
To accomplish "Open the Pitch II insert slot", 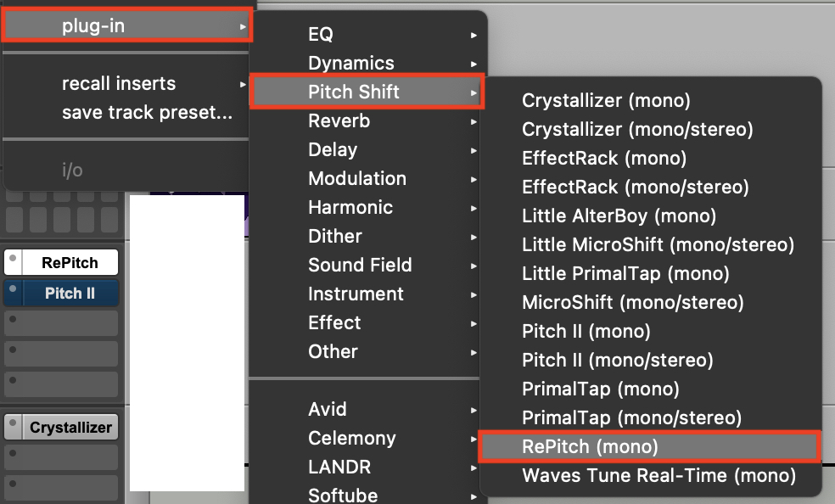I will [x=70, y=294].
